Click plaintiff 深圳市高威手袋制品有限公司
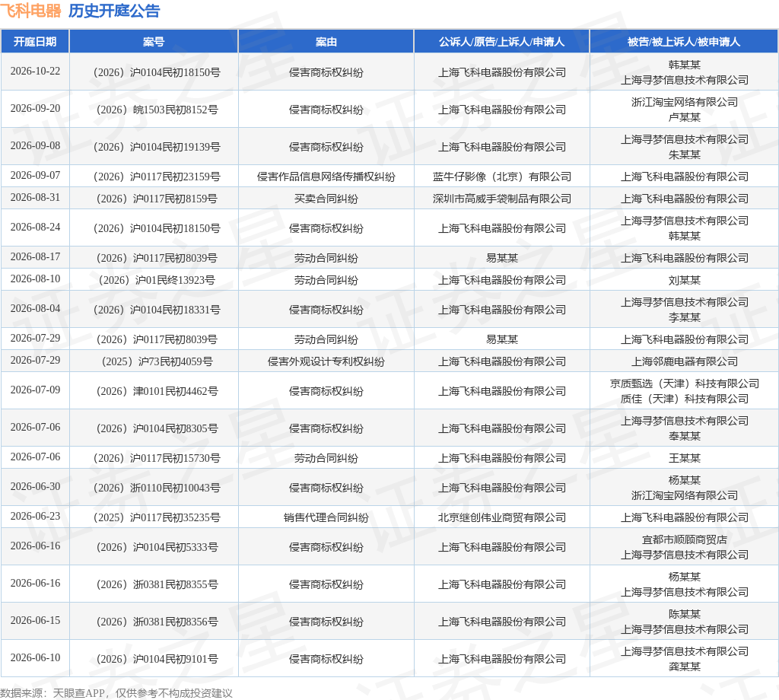The image size is (779, 700). [x=502, y=199]
